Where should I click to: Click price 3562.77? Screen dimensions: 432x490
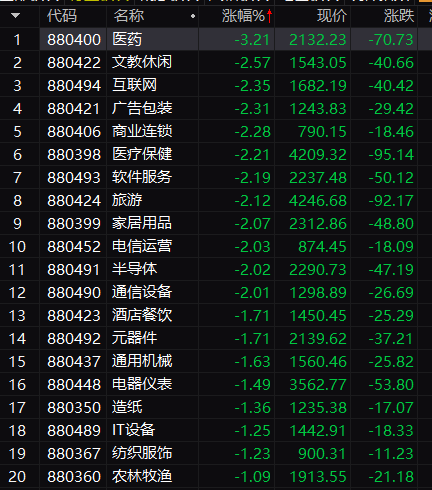pyautogui.click(x=318, y=385)
